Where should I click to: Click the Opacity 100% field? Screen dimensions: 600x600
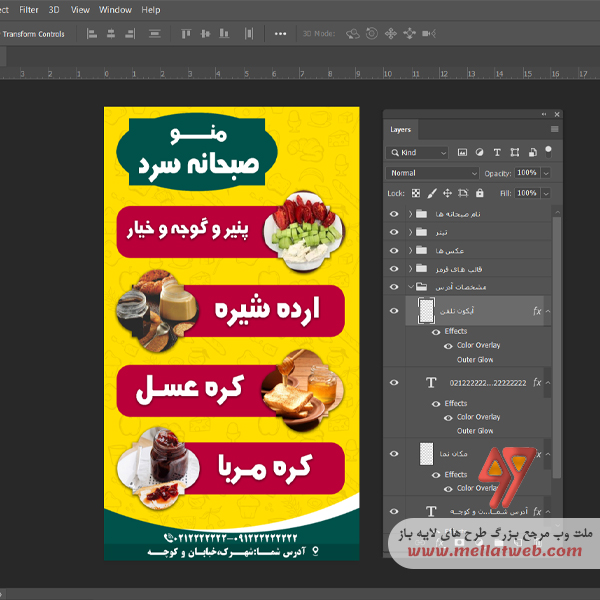[527, 173]
